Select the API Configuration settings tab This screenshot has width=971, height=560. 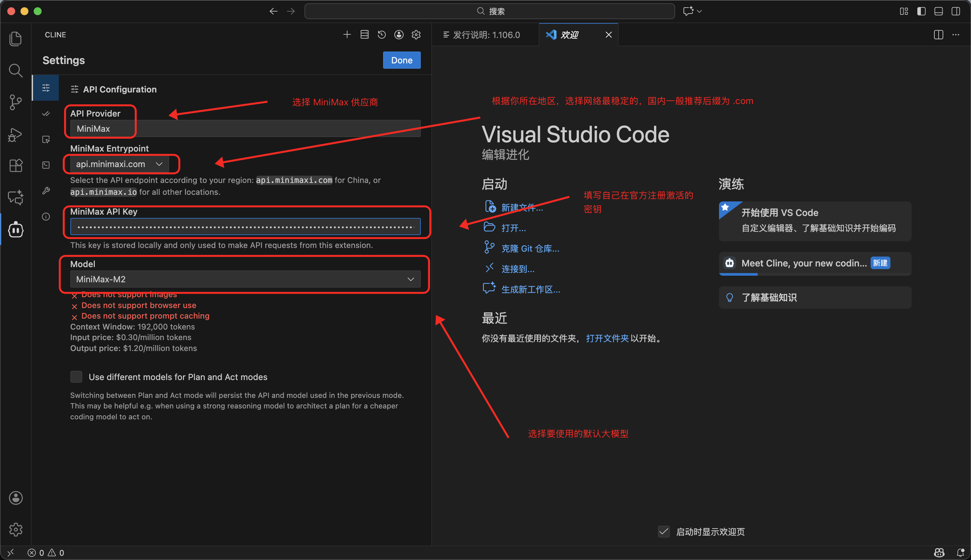46,88
